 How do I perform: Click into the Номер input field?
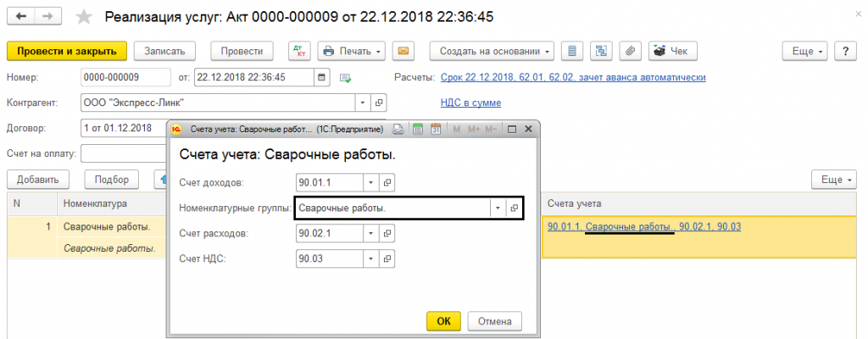click(x=125, y=77)
